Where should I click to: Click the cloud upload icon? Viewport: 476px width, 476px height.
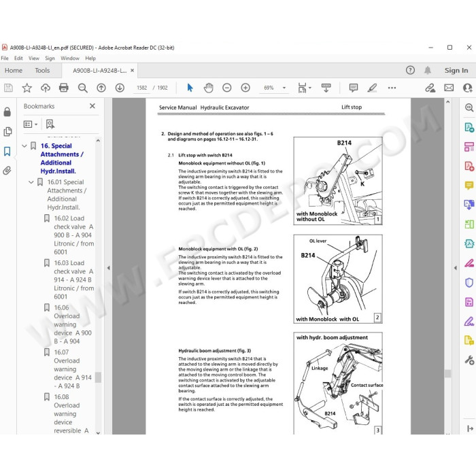pyautogui.click(x=46, y=88)
